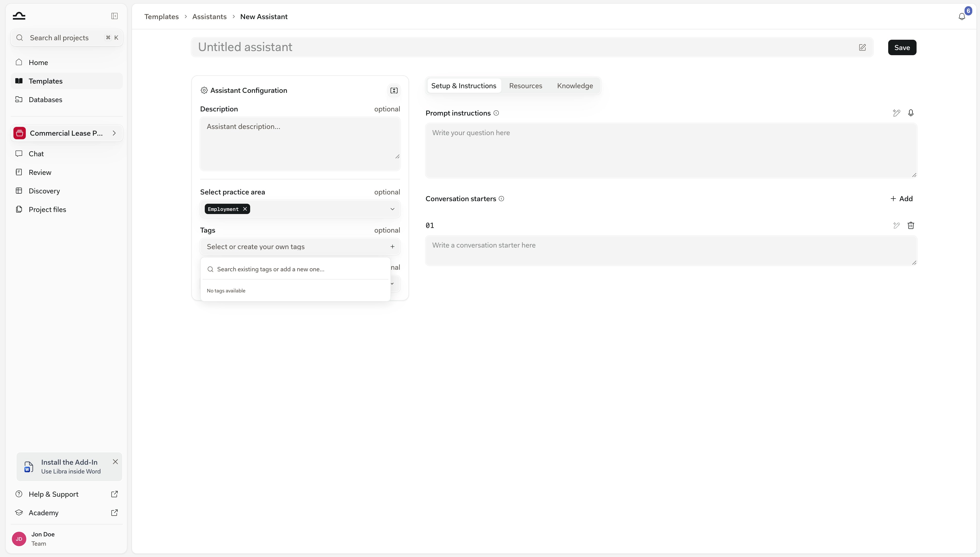This screenshot has width=980, height=557.
Task: Click the Word Add-In document icon
Action: 29,467
